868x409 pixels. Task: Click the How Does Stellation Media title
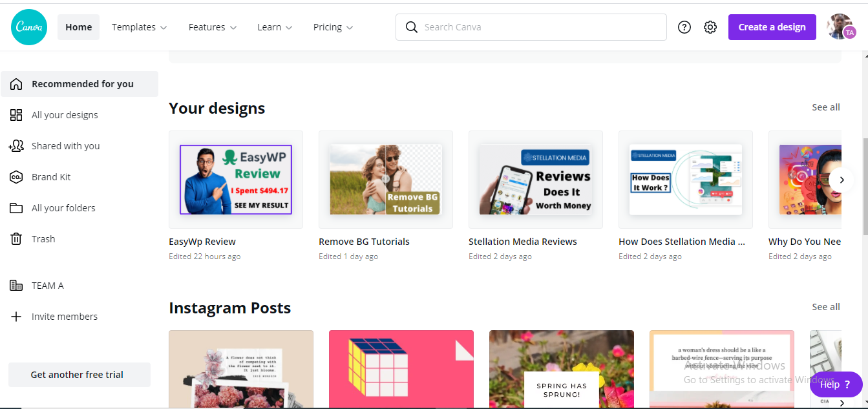(682, 242)
